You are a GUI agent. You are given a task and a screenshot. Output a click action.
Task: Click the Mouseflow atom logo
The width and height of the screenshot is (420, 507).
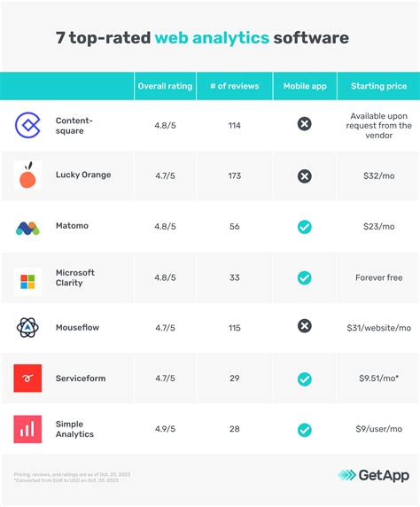(x=27, y=328)
